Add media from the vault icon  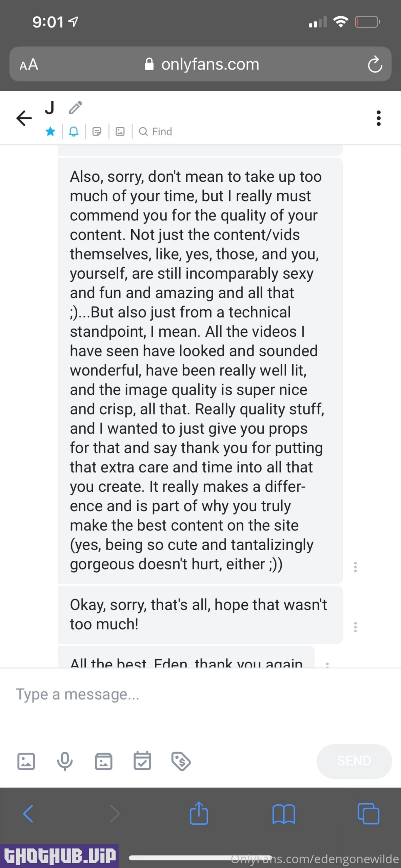click(x=103, y=761)
